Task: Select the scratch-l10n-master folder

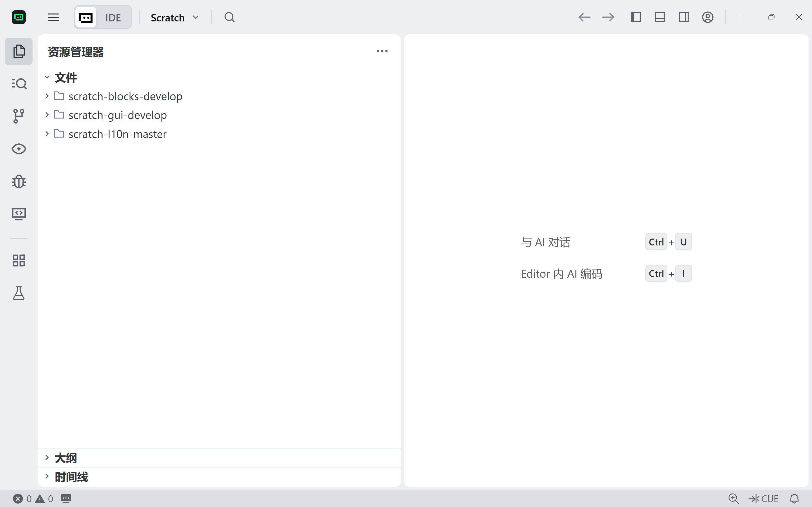Action: pos(117,134)
